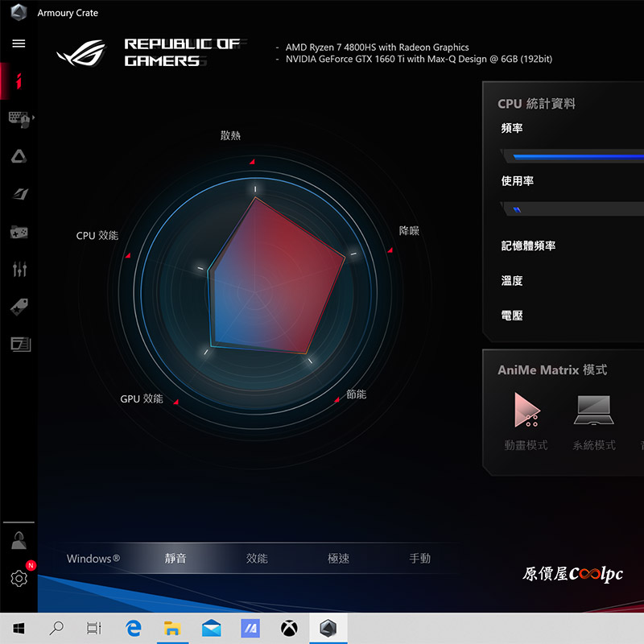Image resolution: width=644 pixels, height=644 pixels.
Task: Expand the Device submenu arrow
Action: point(33,117)
